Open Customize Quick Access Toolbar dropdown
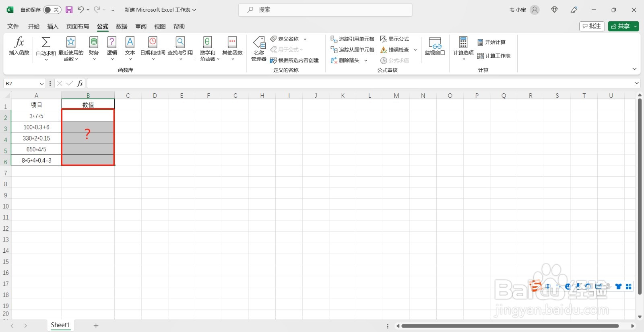The width and height of the screenshot is (644, 332). click(113, 10)
